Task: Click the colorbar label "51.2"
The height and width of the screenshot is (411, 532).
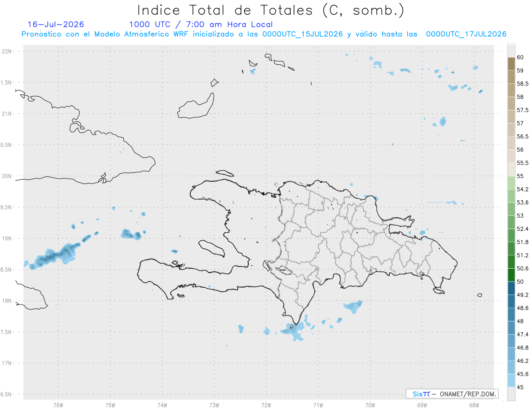Action: pos(522,255)
